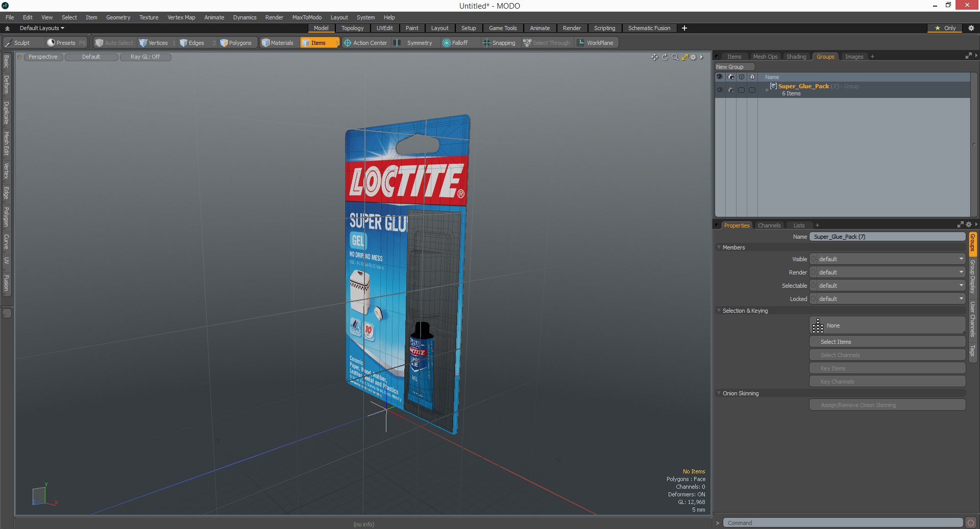980x529 pixels.
Task: Open WorkPlane options
Action: (596, 43)
